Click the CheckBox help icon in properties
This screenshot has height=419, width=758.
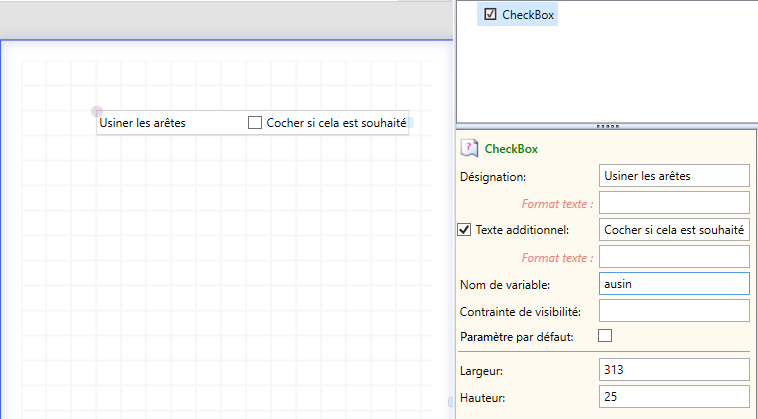click(469, 148)
